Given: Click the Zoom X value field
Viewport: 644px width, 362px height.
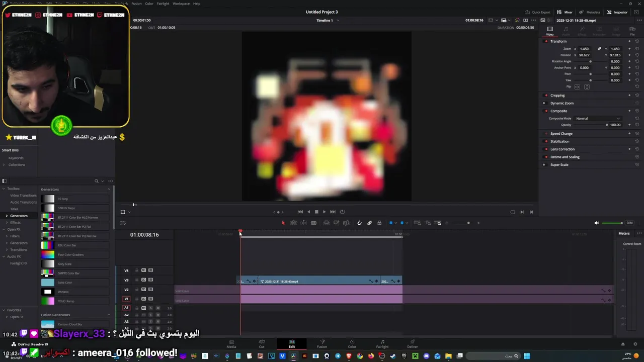Looking at the screenshot, I should [x=585, y=49].
